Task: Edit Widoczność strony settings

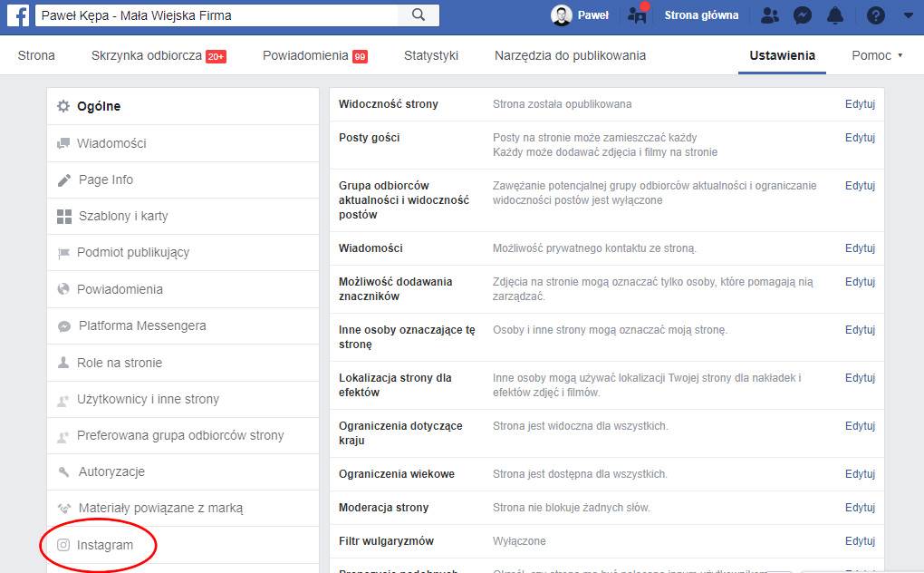Action: coord(859,103)
